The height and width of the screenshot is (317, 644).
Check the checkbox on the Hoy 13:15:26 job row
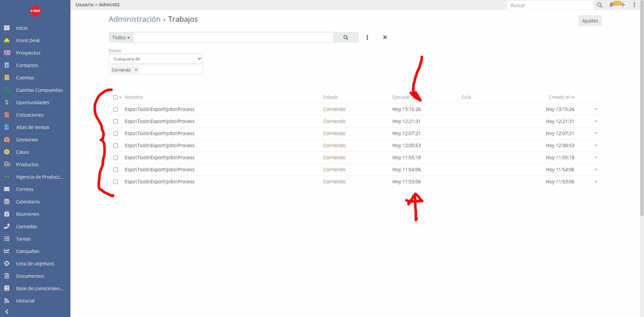tap(116, 109)
